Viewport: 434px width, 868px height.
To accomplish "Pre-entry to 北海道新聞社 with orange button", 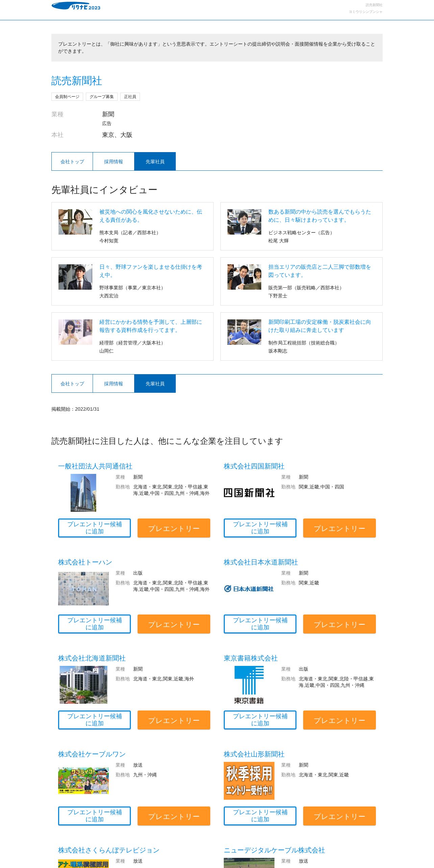I will [174, 720].
